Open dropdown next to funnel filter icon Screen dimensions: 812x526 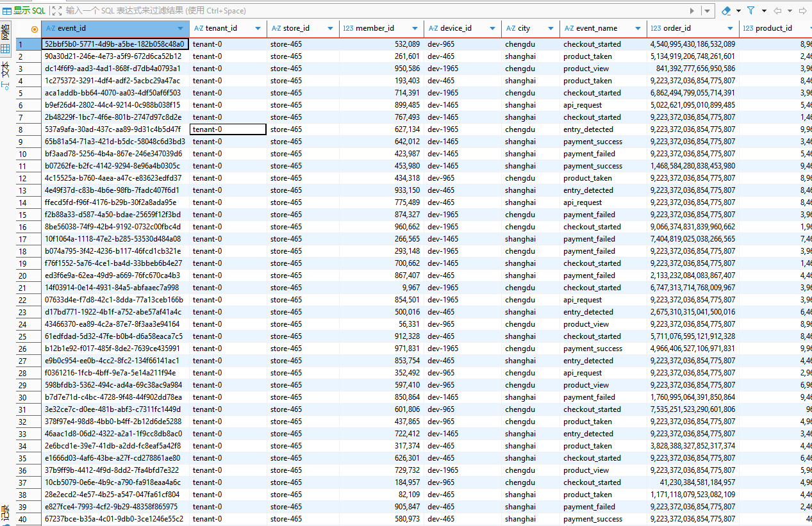(x=763, y=11)
